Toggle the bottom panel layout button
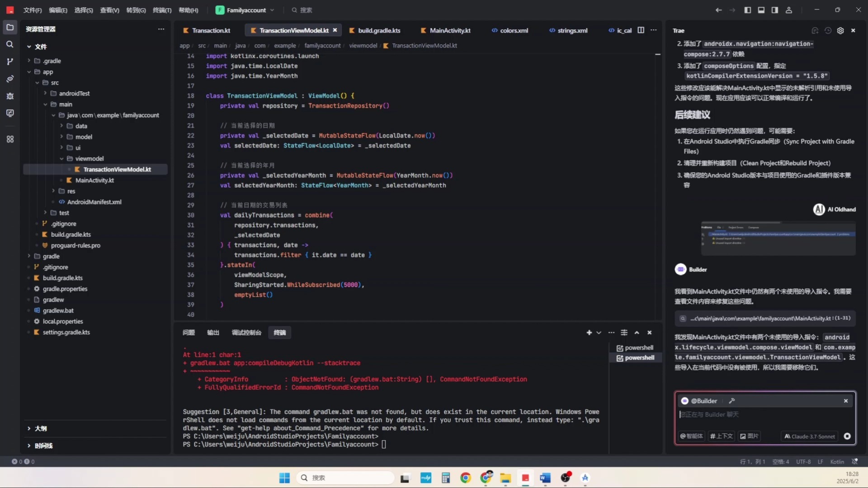868x488 pixels. 761,10
